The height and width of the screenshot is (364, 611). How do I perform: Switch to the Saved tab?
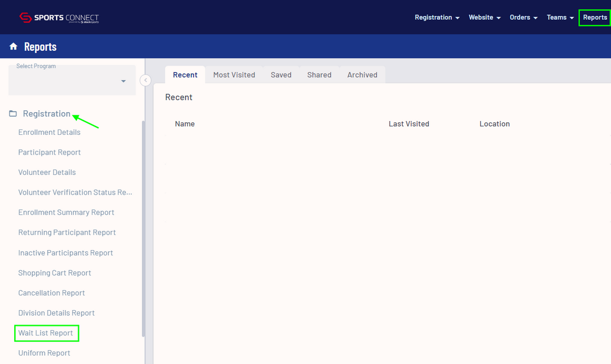click(281, 75)
